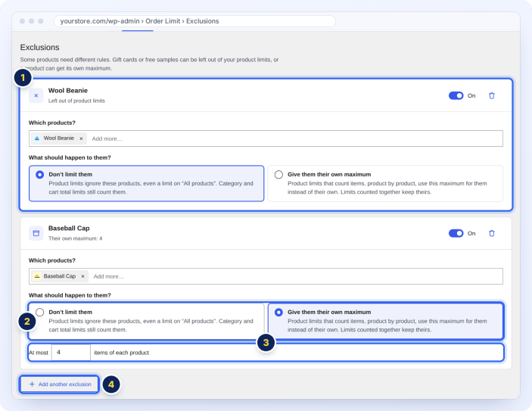Click "items of each product" label
Screen dimensions: 532x411
coord(122,353)
